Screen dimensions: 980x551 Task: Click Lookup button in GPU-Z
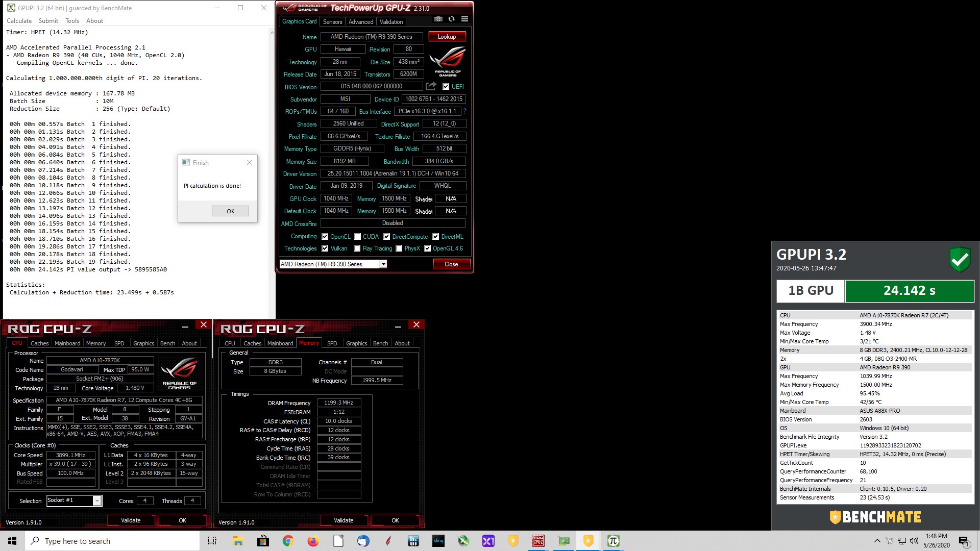coord(447,37)
